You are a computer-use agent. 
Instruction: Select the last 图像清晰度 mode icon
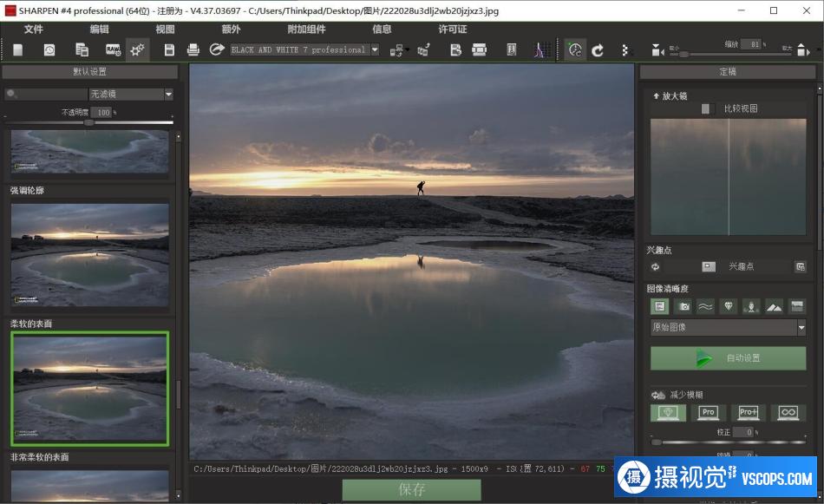coord(796,306)
